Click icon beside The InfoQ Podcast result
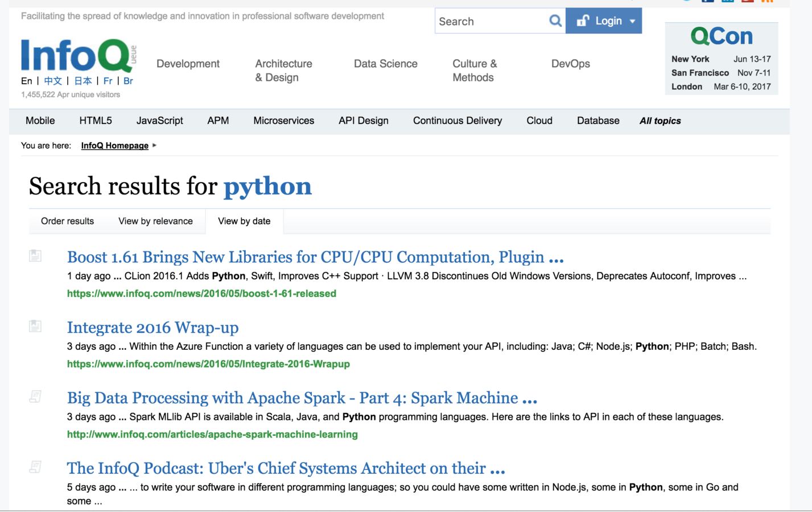Viewport: 812px width, 512px height. pos(35,467)
